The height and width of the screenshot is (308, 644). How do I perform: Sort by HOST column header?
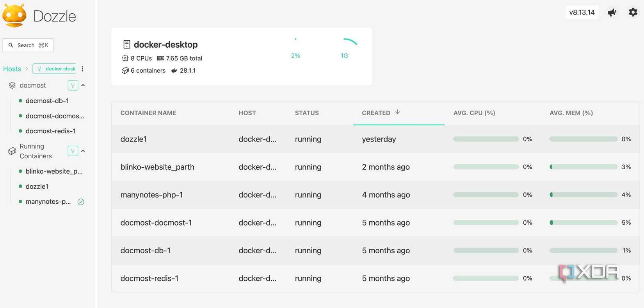[247, 113]
